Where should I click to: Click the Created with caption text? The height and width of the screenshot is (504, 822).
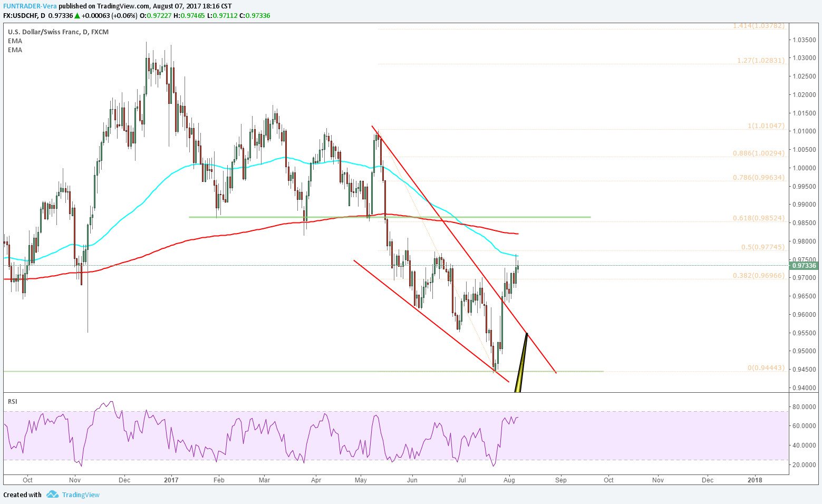[22, 495]
